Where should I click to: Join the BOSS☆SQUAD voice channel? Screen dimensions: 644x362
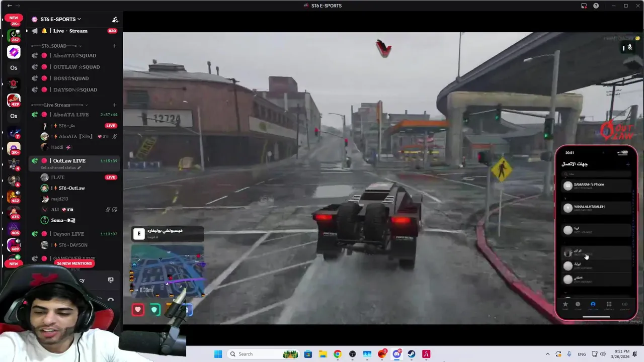tap(71, 78)
